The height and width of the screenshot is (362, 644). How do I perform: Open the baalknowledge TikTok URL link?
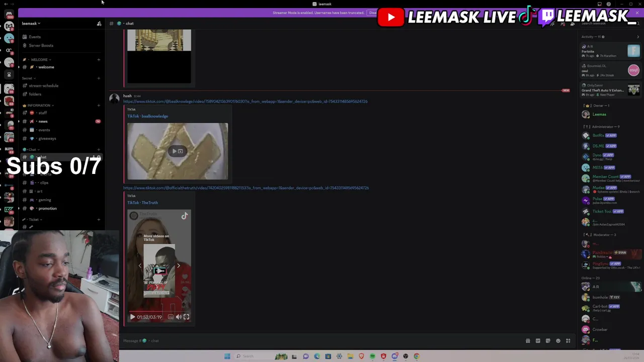coord(246,102)
